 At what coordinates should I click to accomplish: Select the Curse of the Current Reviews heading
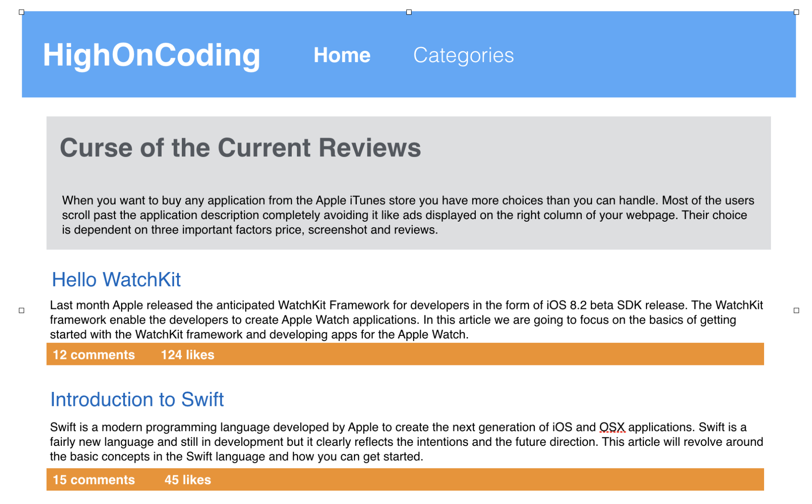pyautogui.click(x=241, y=148)
